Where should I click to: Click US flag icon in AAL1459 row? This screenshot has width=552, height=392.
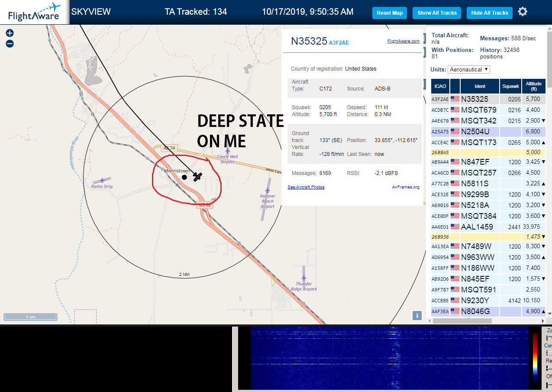(455, 227)
